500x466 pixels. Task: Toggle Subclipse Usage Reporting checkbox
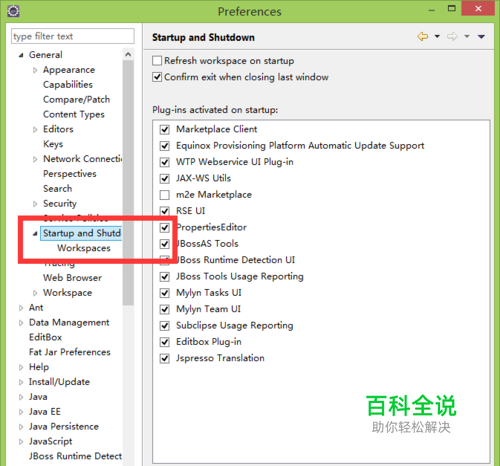click(165, 326)
